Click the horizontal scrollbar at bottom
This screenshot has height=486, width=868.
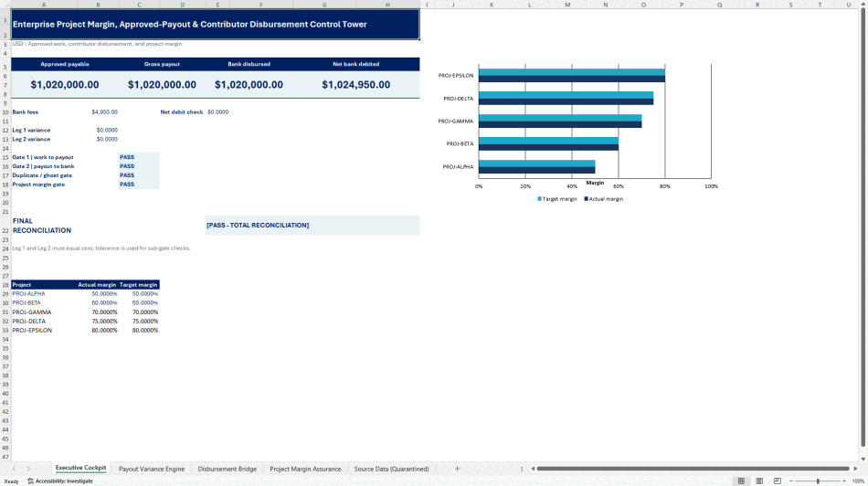[693, 469]
